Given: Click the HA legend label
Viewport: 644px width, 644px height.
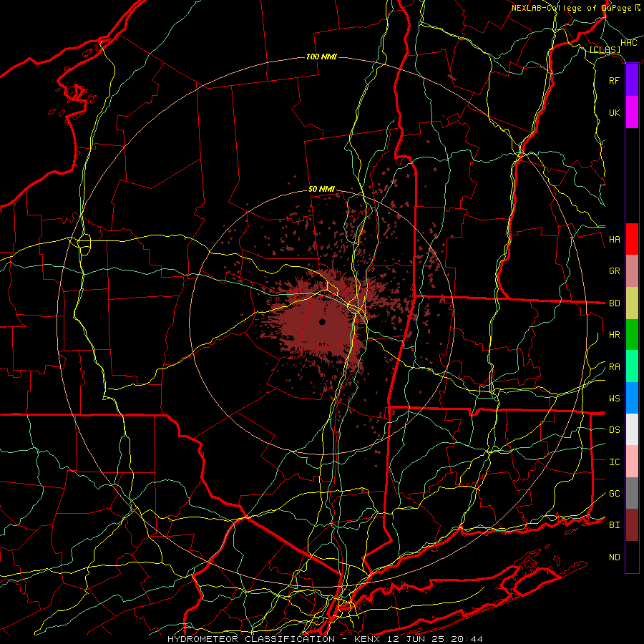Looking at the screenshot, I should (614, 239).
